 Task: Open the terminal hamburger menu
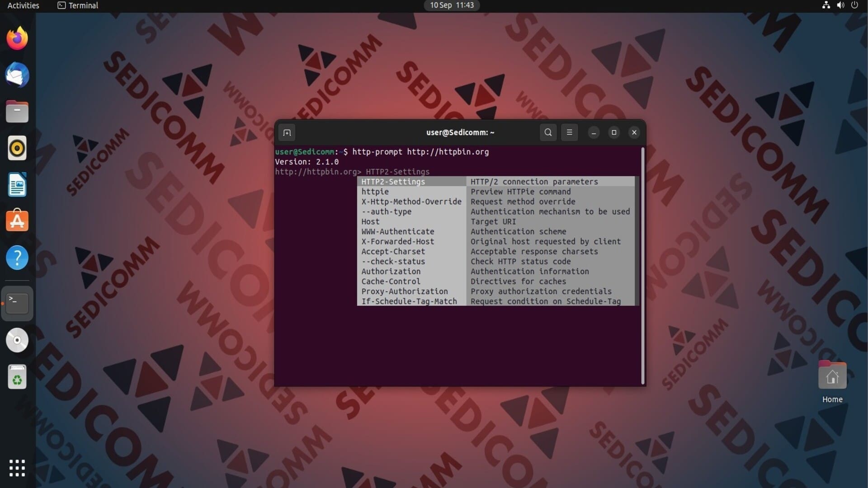point(569,132)
